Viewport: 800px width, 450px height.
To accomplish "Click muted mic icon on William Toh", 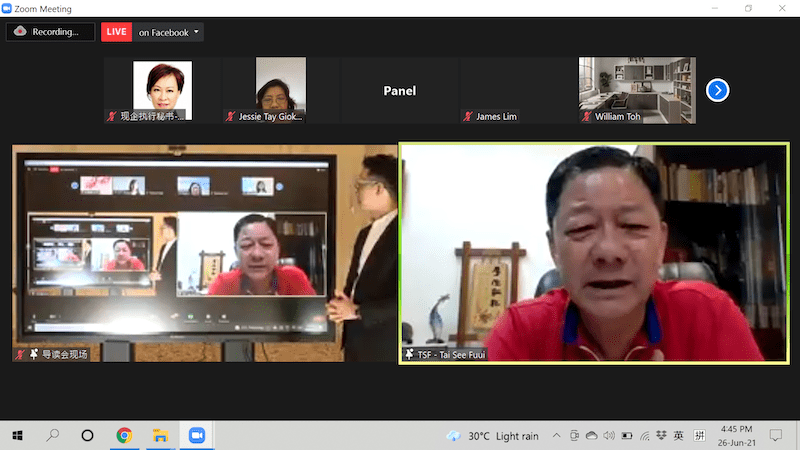I will coord(586,117).
